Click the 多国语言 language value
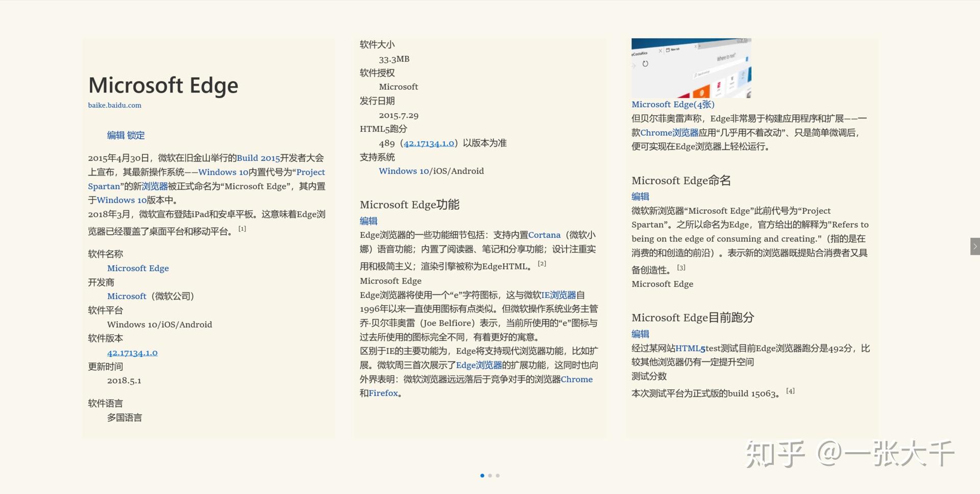980x494 pixels. pyautogui.click(x=125, y=418)
